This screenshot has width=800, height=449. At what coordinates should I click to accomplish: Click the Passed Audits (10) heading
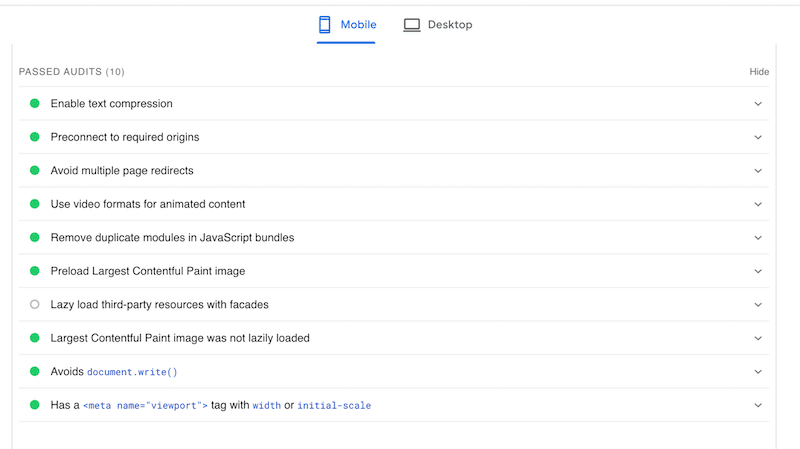72,72
